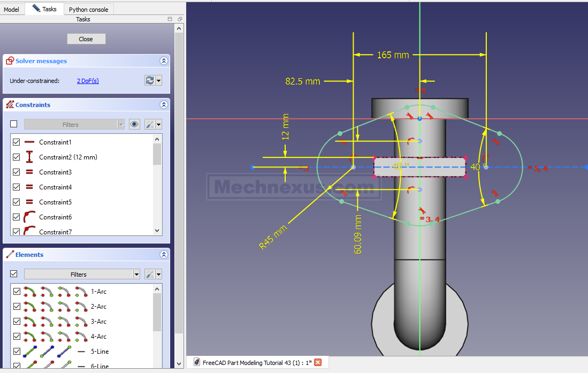The height and width of the screenshot is (373, 588).
Task: Select the start point icon of 1-Arc
Action: 47,292
